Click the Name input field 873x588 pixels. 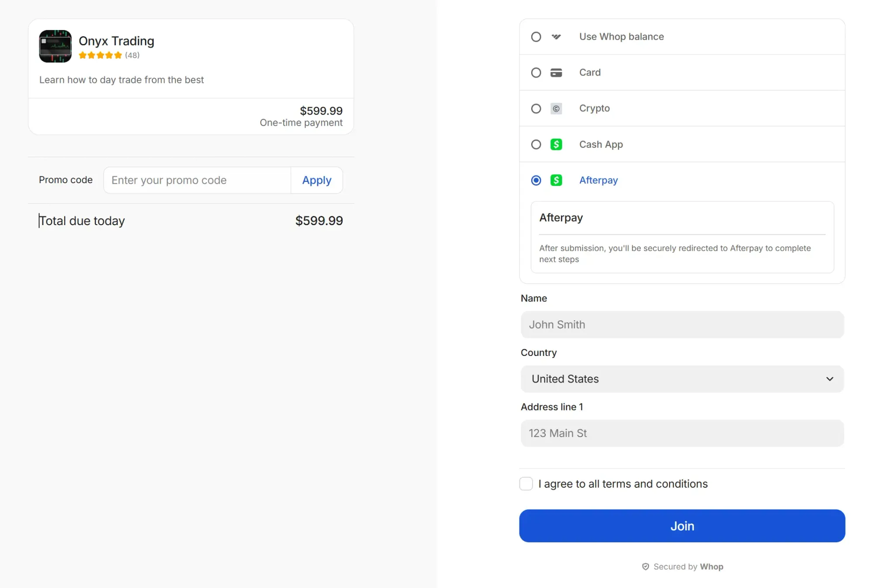(x=681, y=325)
